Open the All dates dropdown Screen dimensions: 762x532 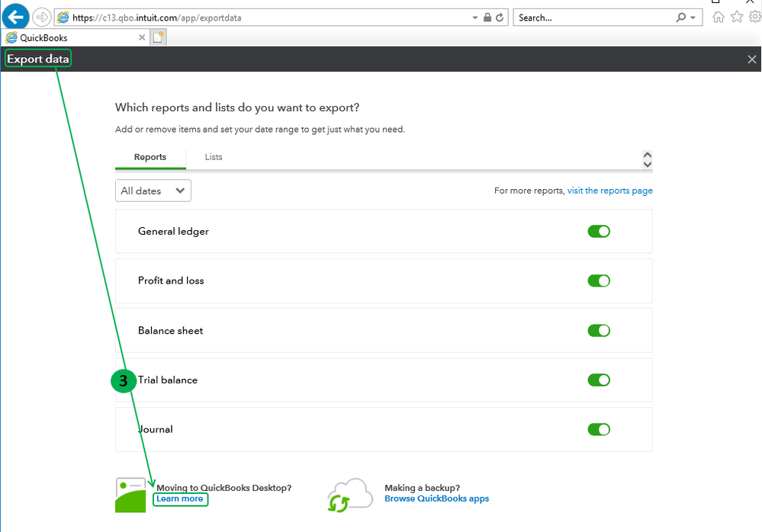[x=153, y=191]
